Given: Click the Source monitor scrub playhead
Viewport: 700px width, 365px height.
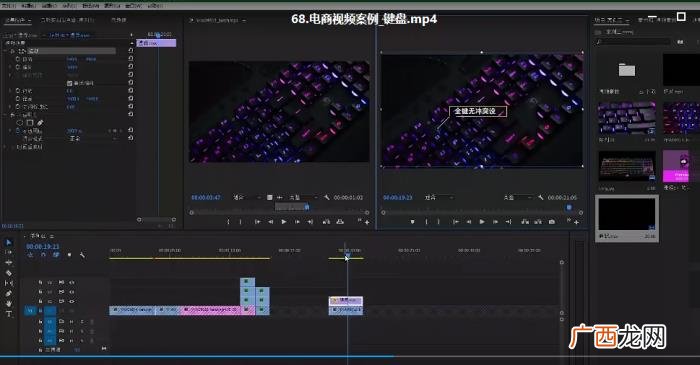Looking at the screenshot, I should pyautogui.click(x=307, y=207).
